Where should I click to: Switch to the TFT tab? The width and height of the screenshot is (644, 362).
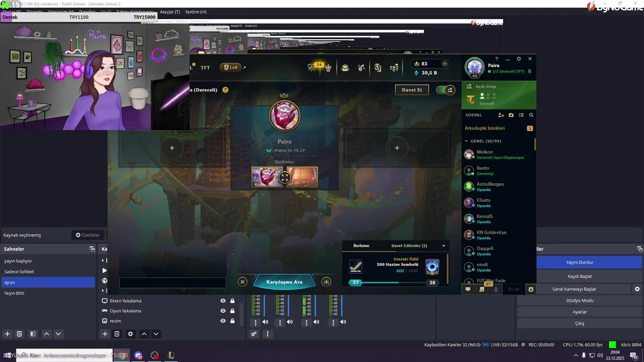(x=205, y=67)
